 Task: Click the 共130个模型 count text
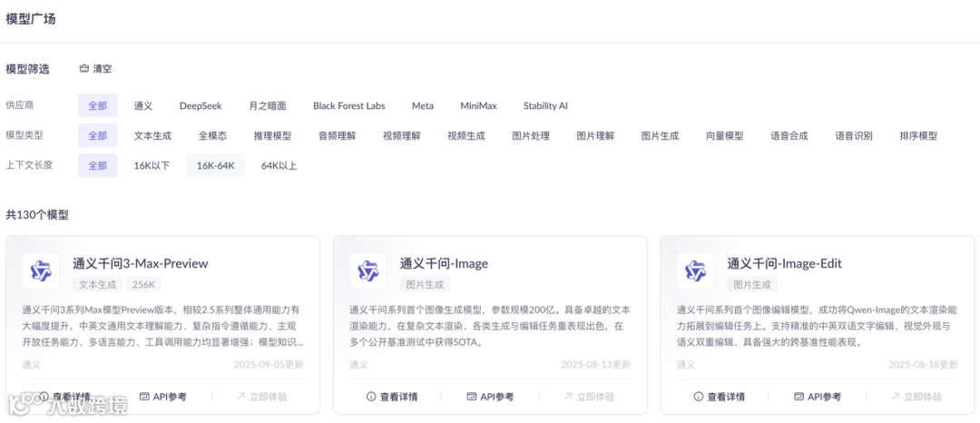coord(37,215)
